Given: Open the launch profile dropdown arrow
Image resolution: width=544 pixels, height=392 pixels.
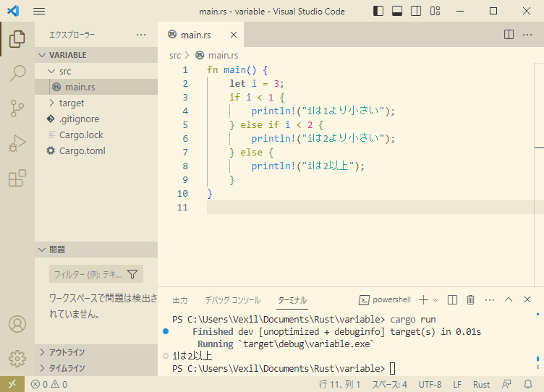Looking at the screenshot, I should click(435, 300).
